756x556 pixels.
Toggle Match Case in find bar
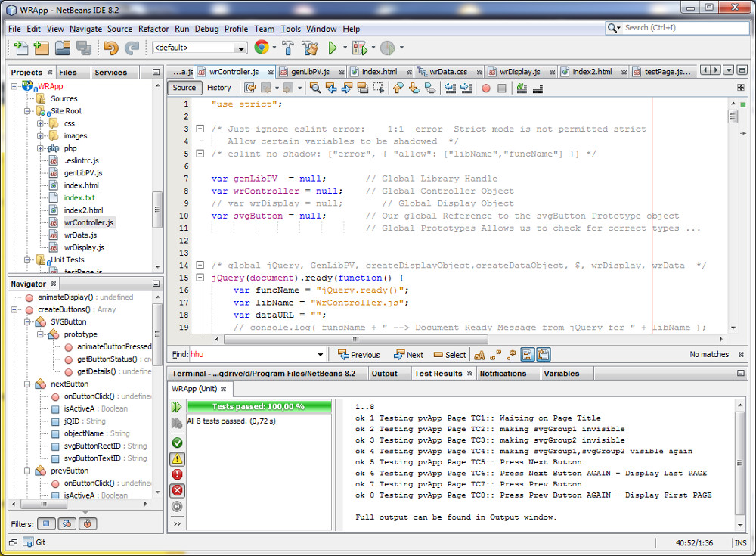point(479,355)
